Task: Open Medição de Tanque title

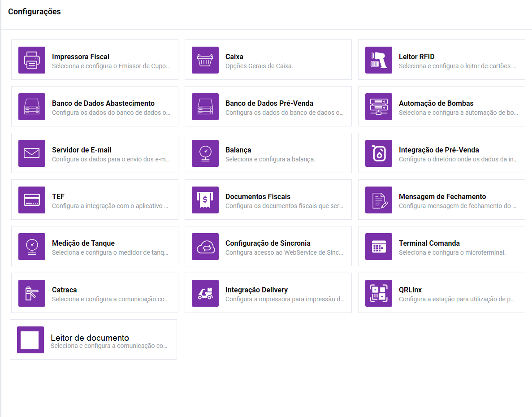Action: pyautogui.click(x=83, y=243)
